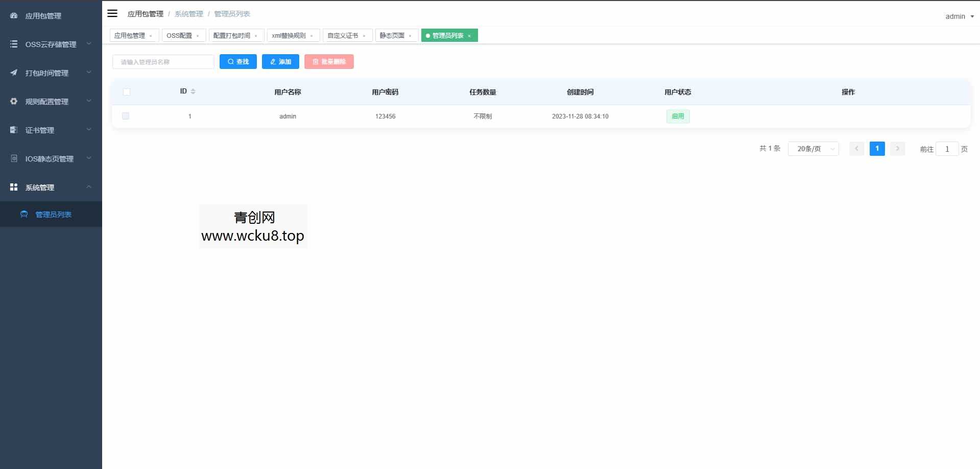The height and width of the screenshot is (469, 980).
Task: Check the select-all checkbox in table header
Action: [x=126, y=92]
